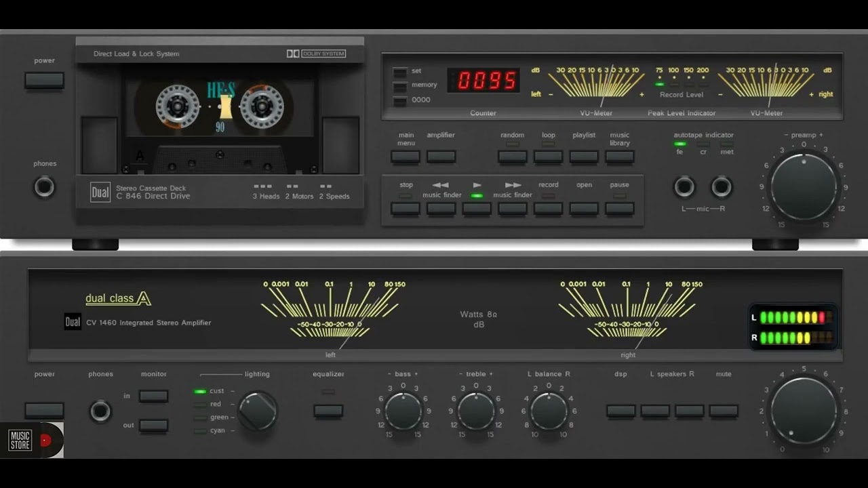868x488 pixels.
Task: Select the green lighting option
Action: [200, 418]
